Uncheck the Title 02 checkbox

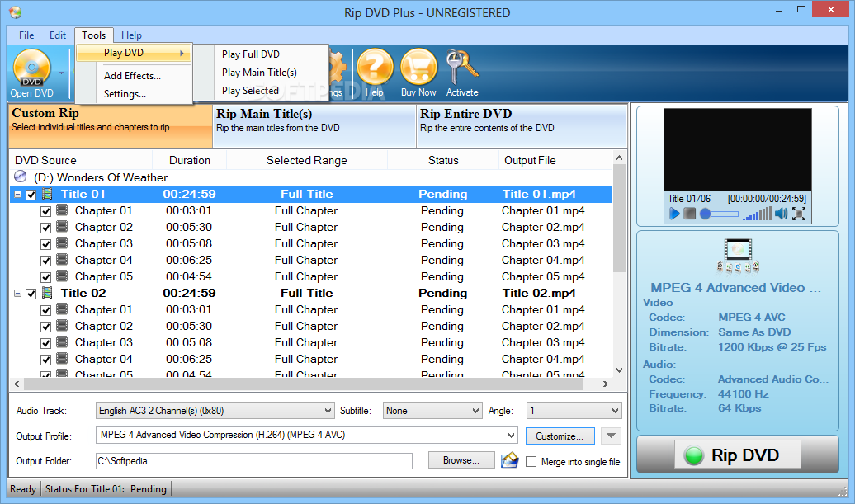pyautogui.click(x=31, y=294)
